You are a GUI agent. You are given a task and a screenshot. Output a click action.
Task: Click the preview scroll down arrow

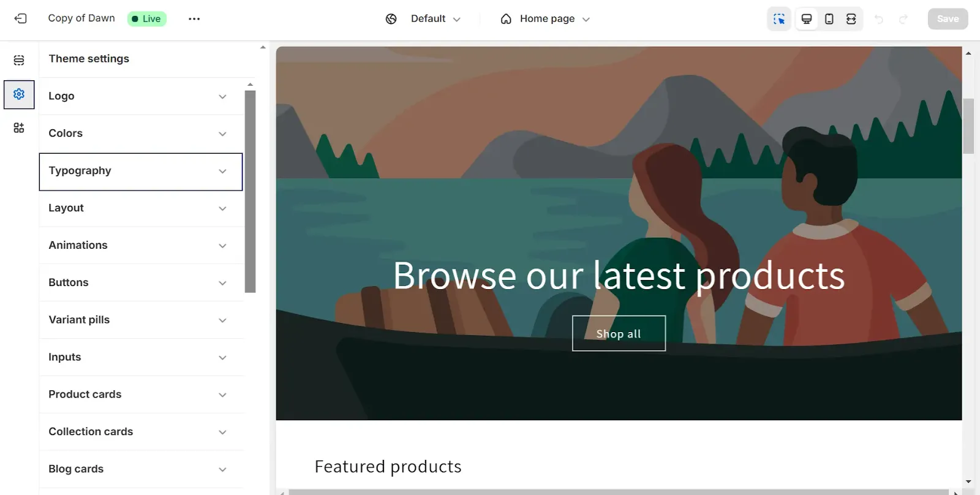click(968, 482)
